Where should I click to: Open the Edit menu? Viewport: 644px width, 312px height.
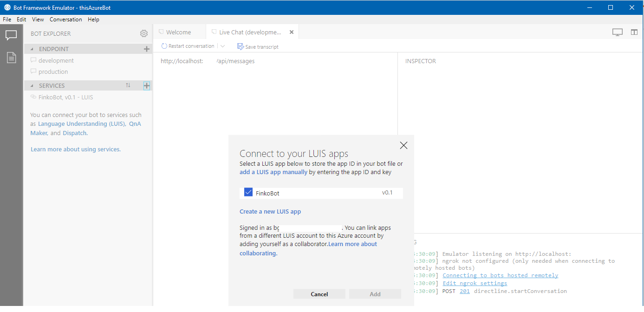(21, 19)
